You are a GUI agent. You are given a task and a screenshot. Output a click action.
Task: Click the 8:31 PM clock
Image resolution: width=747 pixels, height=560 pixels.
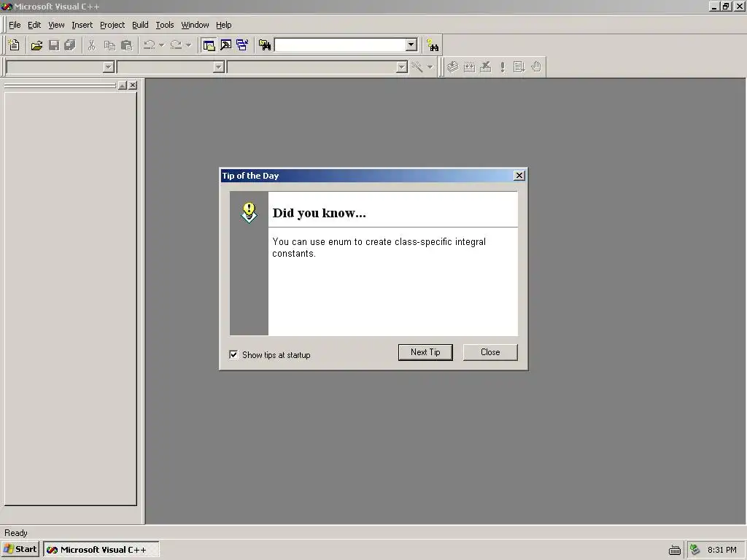[721, 550]
